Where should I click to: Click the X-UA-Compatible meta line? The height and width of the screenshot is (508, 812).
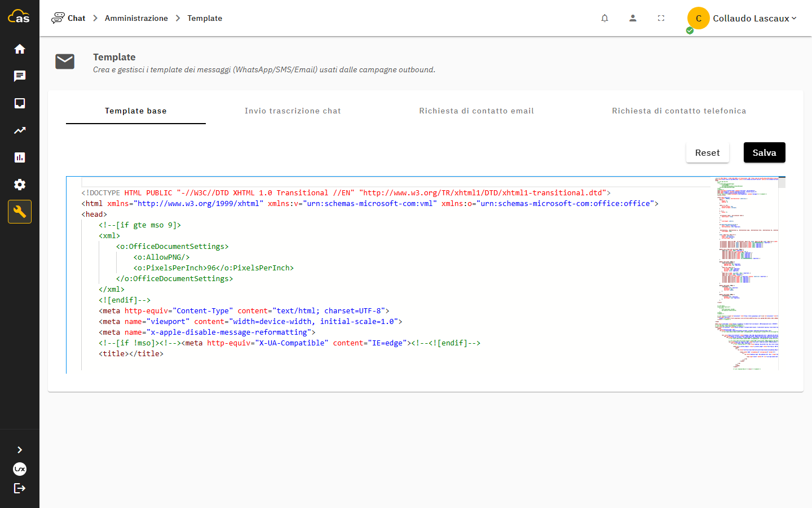tap(289, 343)
